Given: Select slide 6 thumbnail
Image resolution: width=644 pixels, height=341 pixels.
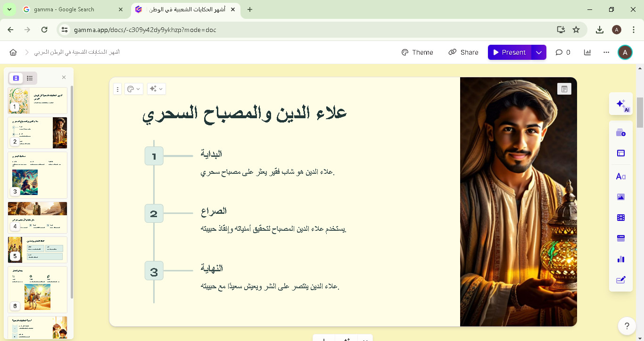Looking at the screenshot, I should pyautogui.click(x=37, y=289).
